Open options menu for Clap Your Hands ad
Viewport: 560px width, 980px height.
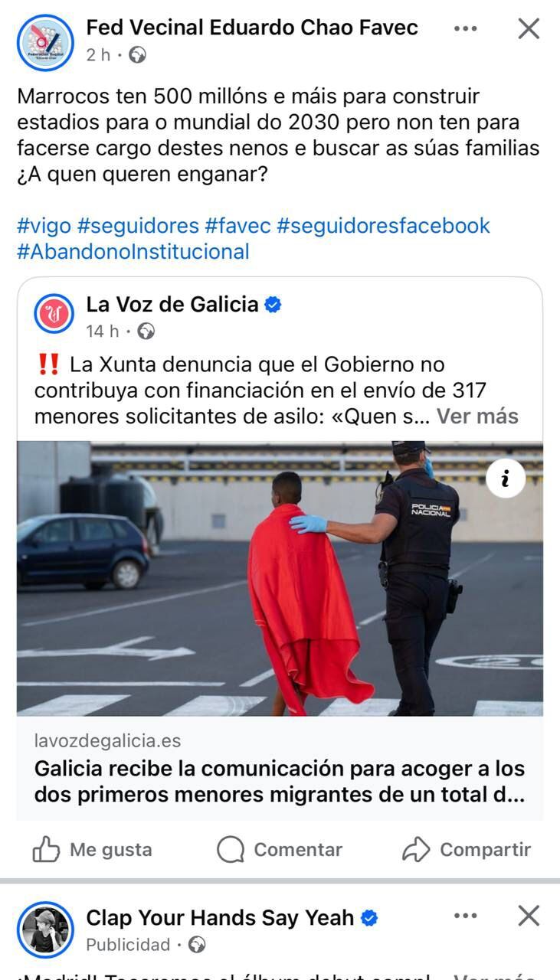[465, 916]
